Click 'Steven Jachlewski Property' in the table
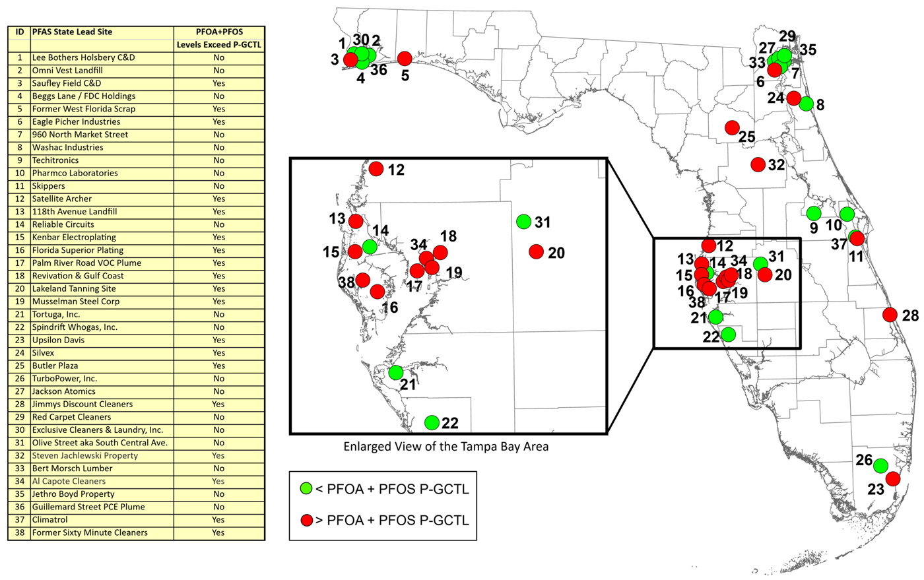 85,455
